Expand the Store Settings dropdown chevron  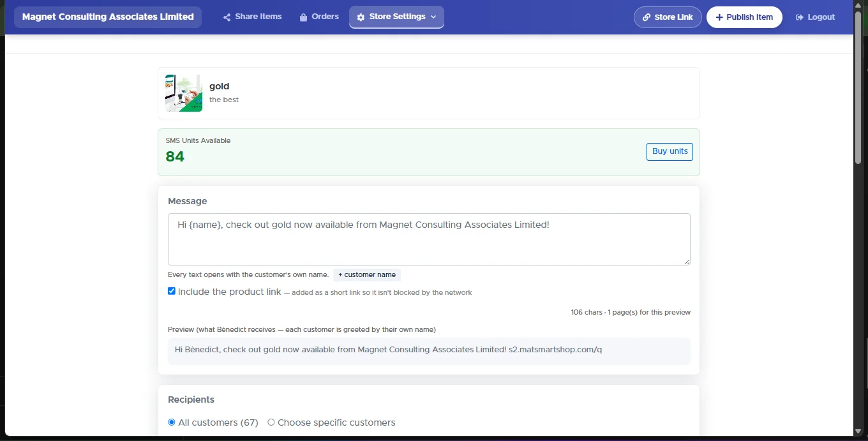click(x=433, y=17)
